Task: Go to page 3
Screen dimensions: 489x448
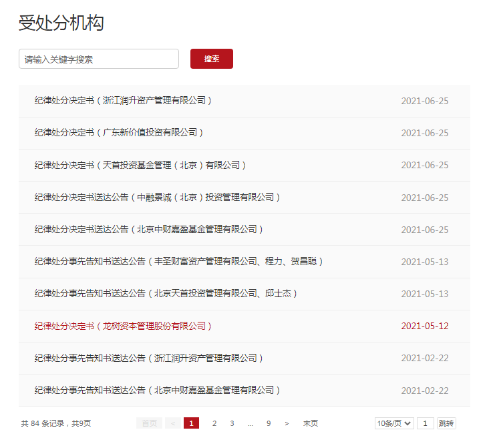Action: pos(232,423)
